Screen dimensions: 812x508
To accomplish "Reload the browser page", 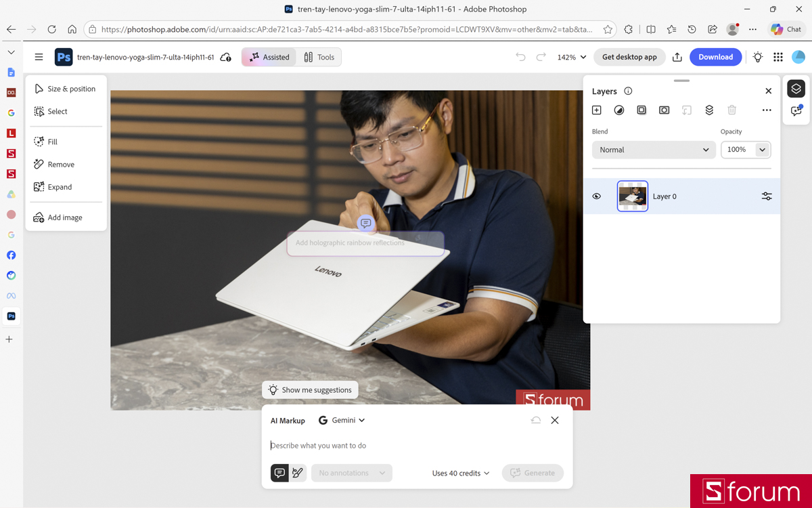I will click(x=51, y=29).
